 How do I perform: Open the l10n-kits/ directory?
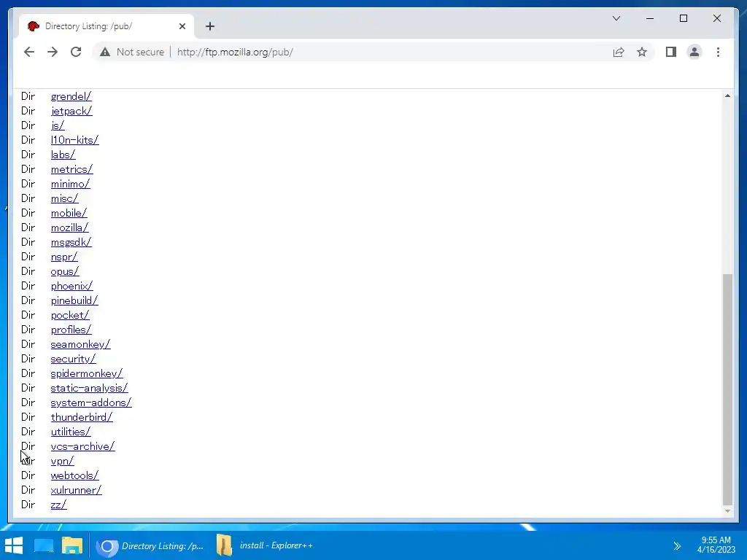pos(75,140)
